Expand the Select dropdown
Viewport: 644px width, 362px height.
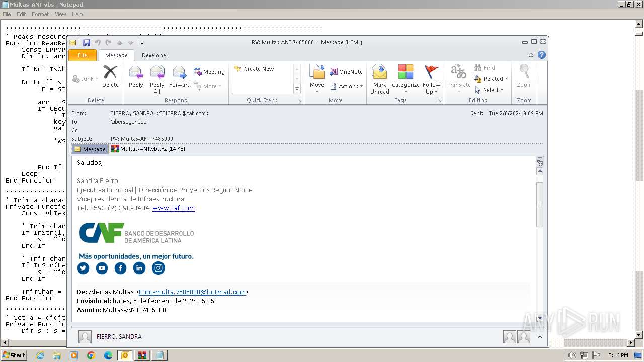(489, 90)
